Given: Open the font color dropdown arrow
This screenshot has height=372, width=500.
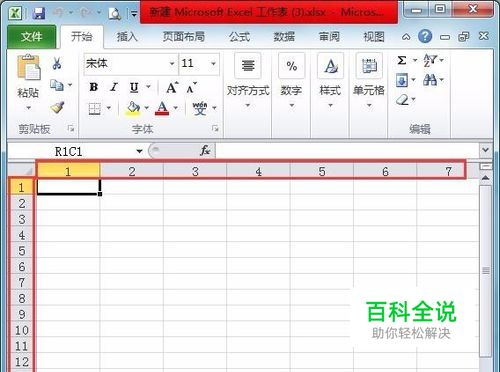Looking at the screenshot, I should (175, 108).
